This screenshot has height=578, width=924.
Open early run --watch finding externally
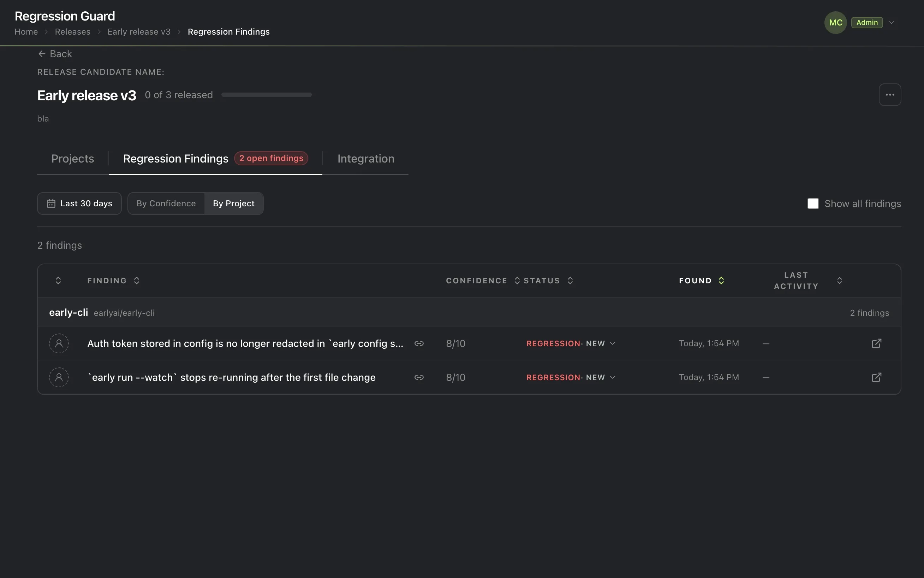coord(876,377)
